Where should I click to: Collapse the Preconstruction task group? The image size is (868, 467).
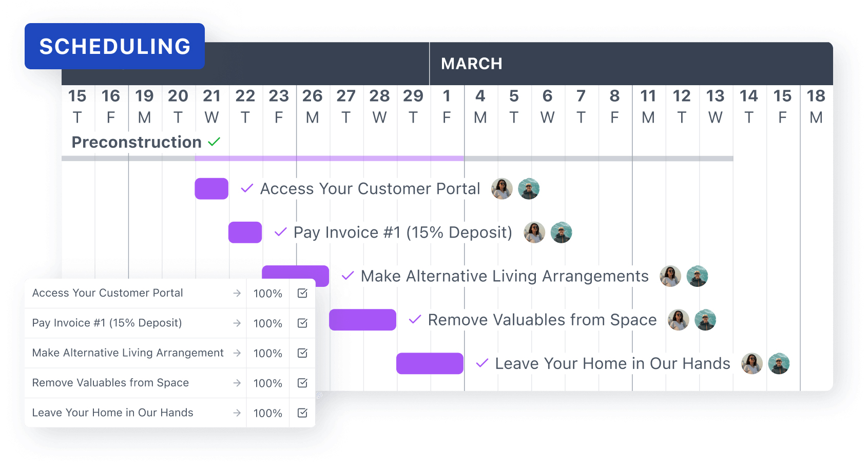point(136,142)
